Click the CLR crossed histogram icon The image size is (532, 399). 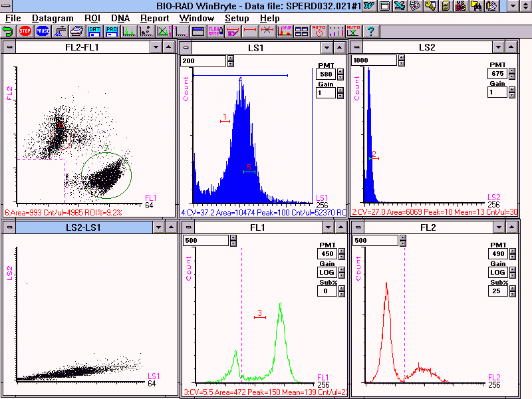[164, 31]
